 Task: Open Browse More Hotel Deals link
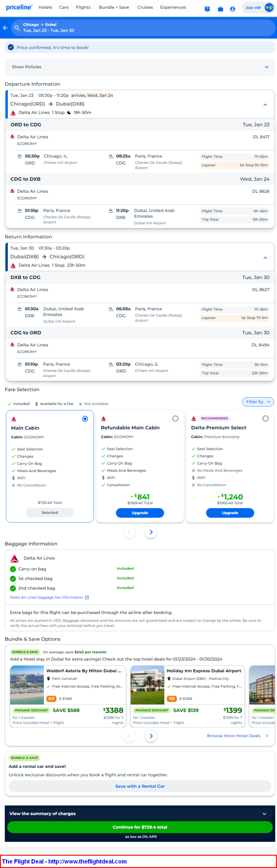pos(234,736)
